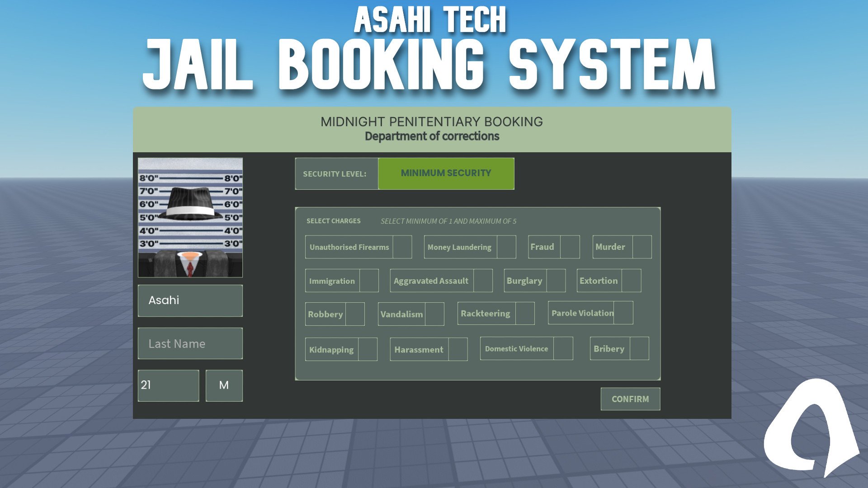Check the Fraud charge box
This screenshot has width=868, height=488.
570,247
